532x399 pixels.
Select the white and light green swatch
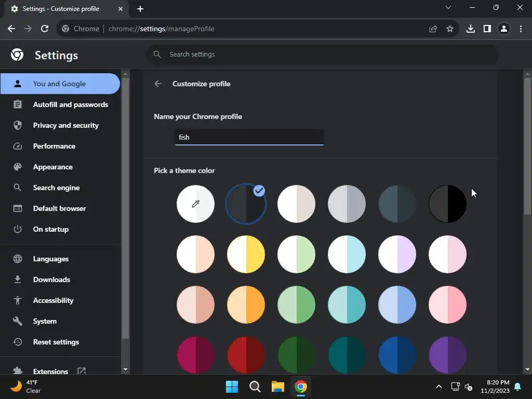coord(296,255)
